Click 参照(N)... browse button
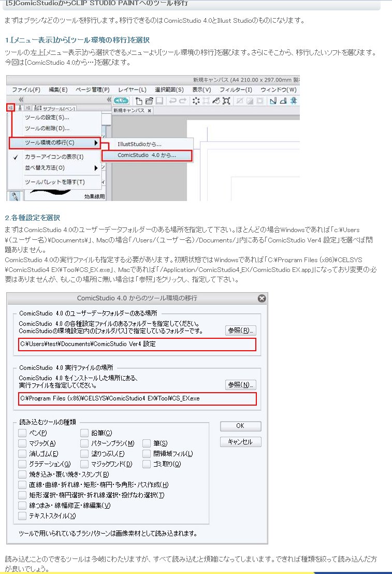The height and width of the screenshot is (574, 392). (x=240, y=385)
